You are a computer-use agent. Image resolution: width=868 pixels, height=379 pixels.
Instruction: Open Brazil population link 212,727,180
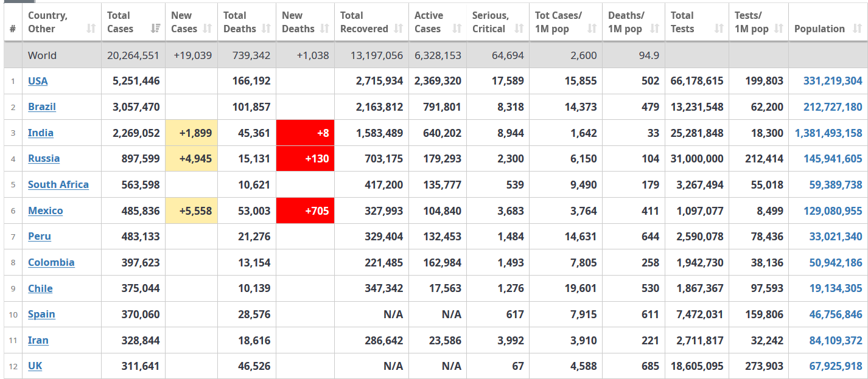(833, 106)
